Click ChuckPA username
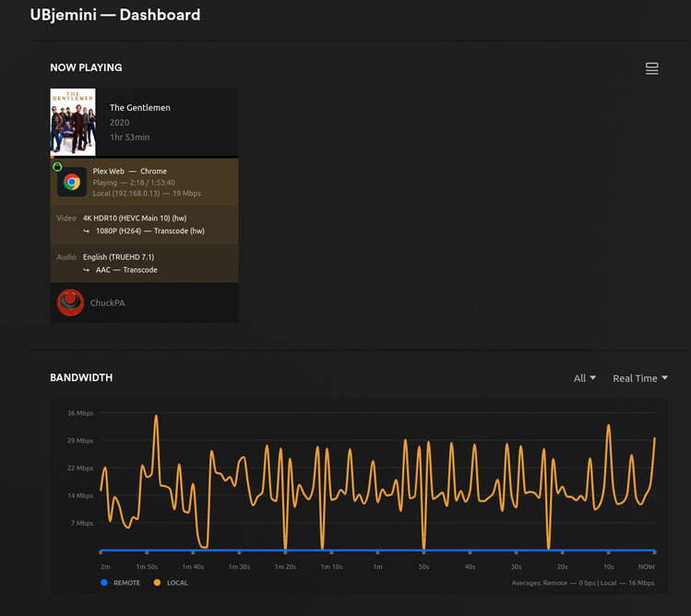The width and height of the screenshot is (691, 616). coord(108,302)
